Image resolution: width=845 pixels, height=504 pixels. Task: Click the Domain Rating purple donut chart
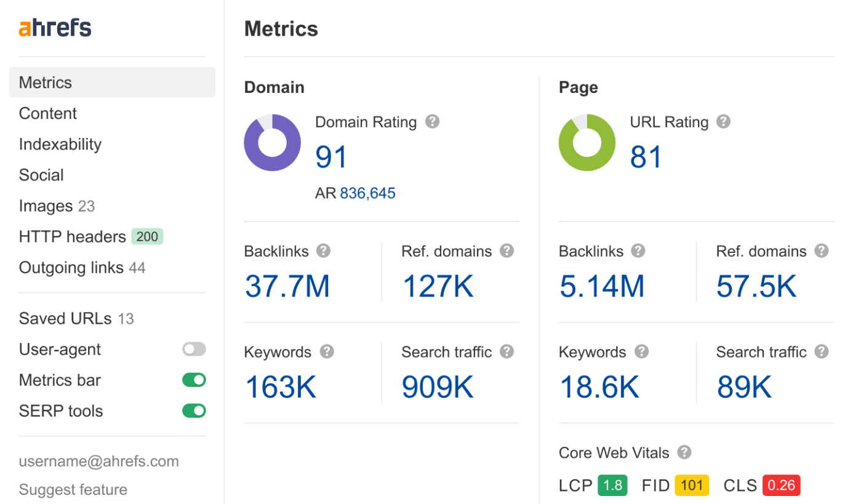tap(272, 143)
